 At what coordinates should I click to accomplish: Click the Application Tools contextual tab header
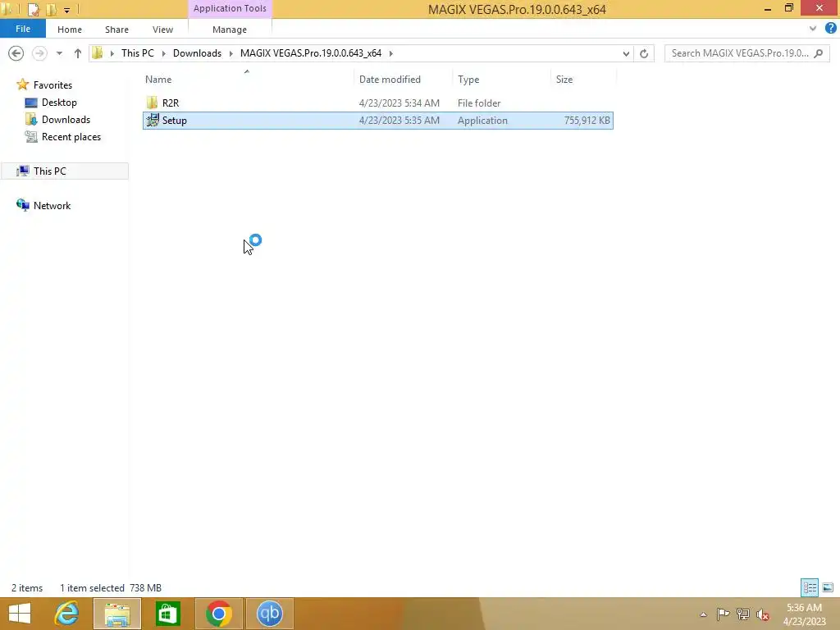(x=230, y=8)
